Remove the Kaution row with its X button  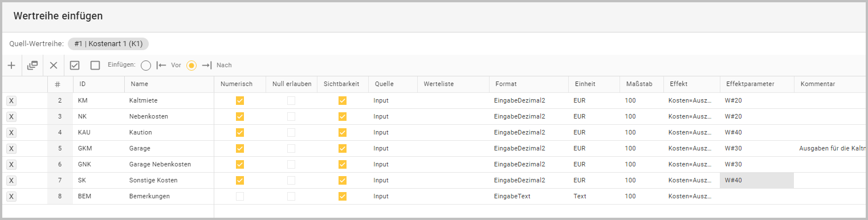(x=12, y=133)
